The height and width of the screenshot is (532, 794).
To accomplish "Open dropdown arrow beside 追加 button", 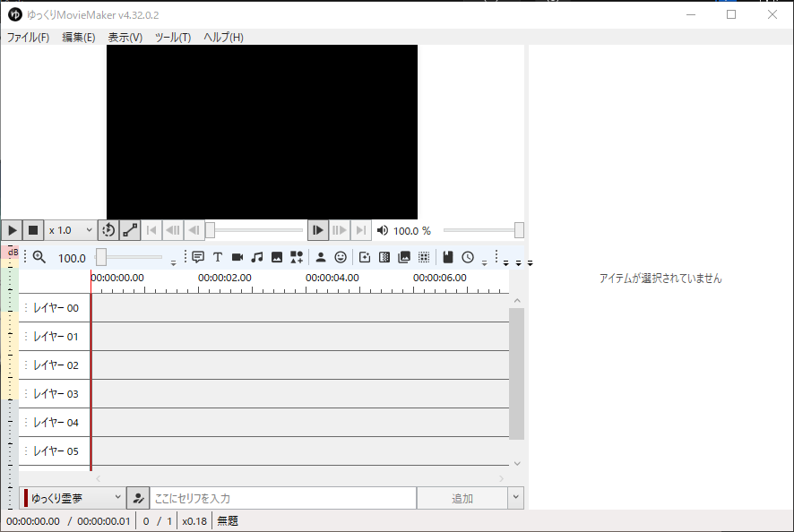I will [x=515, y=498].
